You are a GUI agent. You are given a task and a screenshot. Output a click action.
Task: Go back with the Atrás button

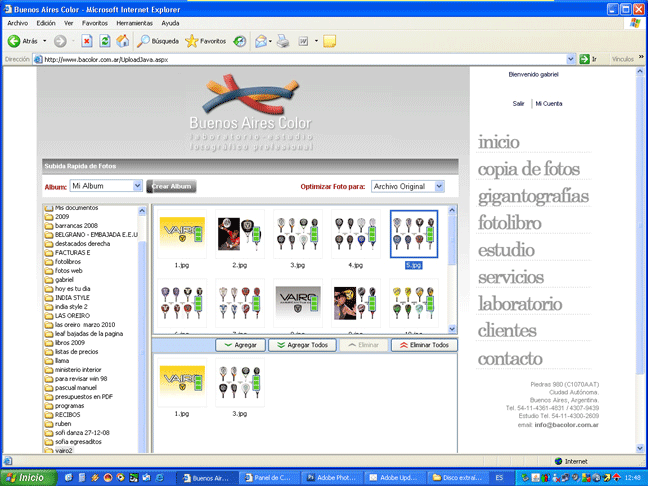(x=22, y=41)
